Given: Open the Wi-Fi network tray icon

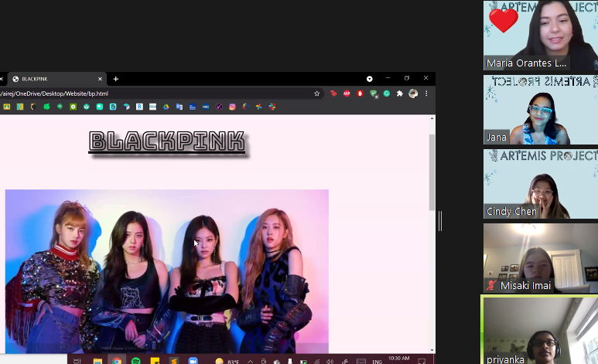Looking at the screenshot, I should coord(316,362).
